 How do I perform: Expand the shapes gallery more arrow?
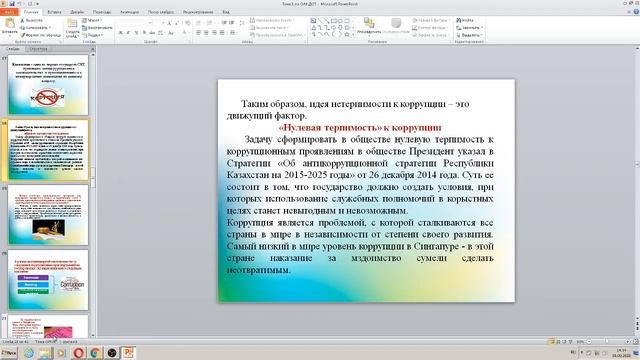click(353, 36)
